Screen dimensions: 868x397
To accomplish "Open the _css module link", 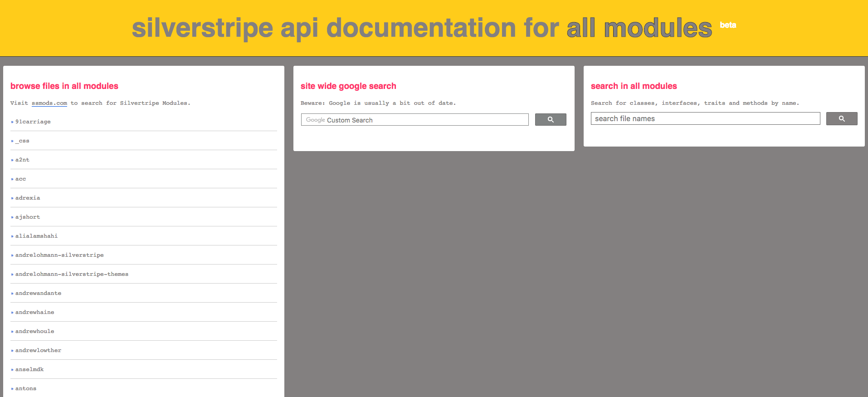I will (x=22, y=141).
